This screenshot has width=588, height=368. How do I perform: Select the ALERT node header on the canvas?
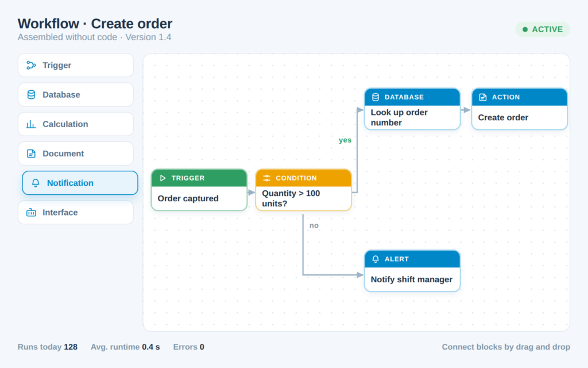[412, 259]
